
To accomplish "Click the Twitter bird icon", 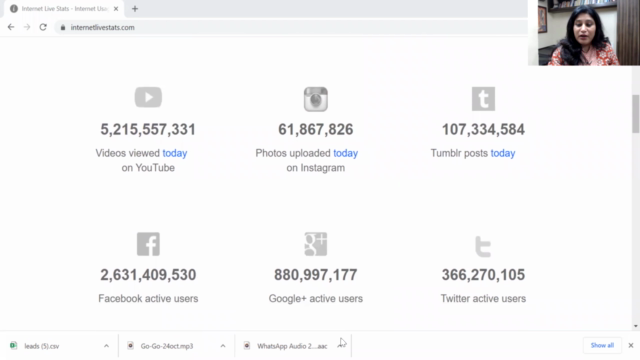I will click(483, 246).
